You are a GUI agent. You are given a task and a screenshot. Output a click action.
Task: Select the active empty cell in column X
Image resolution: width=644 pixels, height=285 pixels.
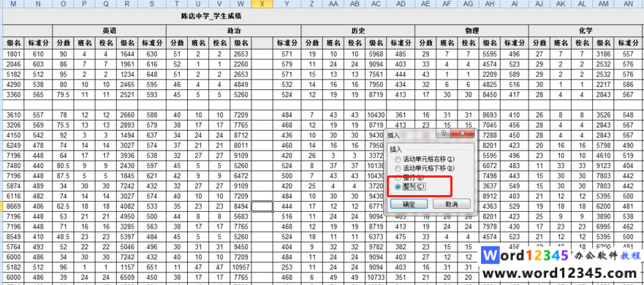tap(262, 206)
